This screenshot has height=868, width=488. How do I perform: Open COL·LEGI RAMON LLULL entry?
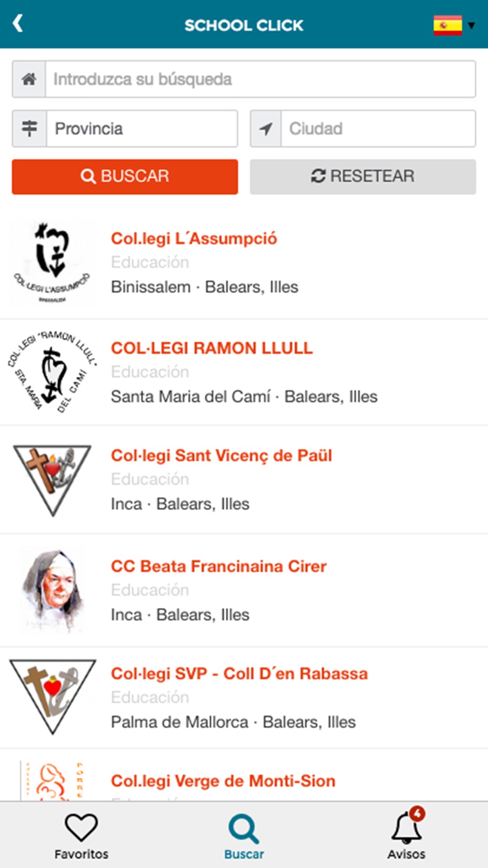coord(212,348)
